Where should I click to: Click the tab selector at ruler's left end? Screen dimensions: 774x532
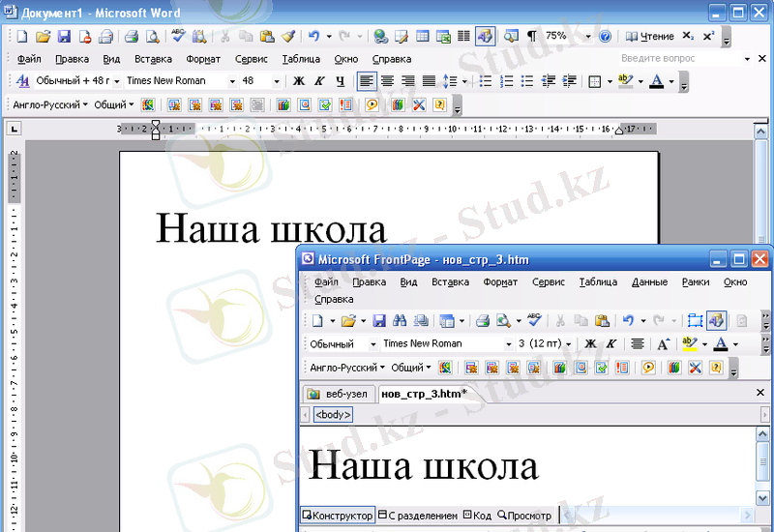[x=15, y=130]
